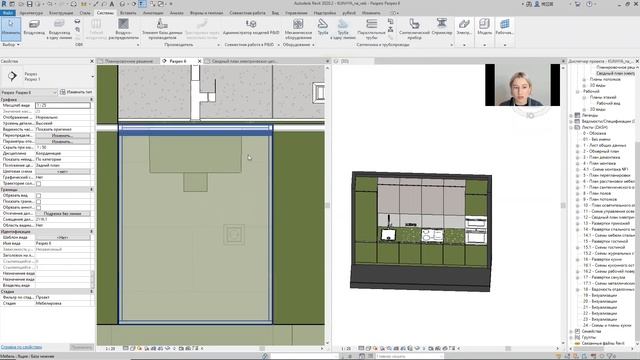Collapse the Идентификация properties group
This screenshot has width=640, height=360.
click(x=91, y=231)
